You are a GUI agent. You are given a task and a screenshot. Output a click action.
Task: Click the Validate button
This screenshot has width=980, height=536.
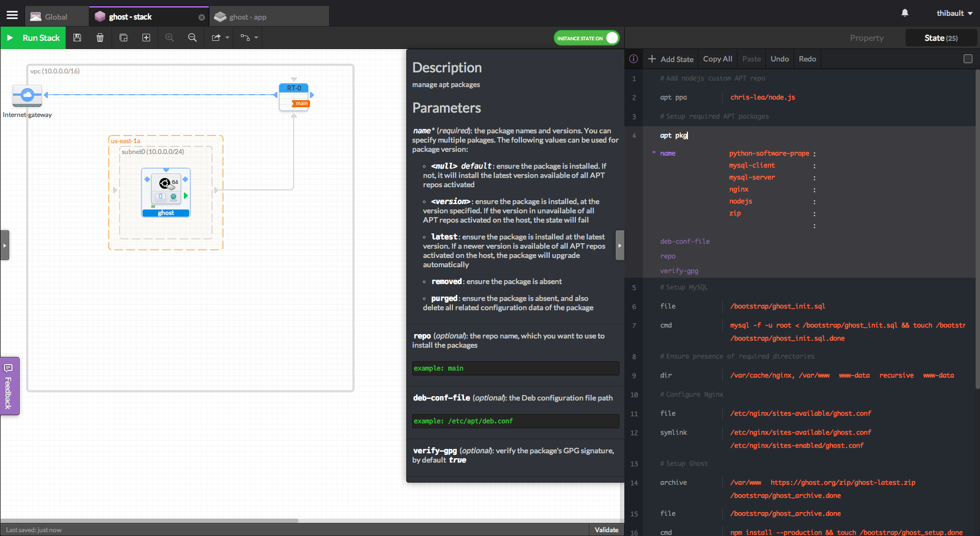[x=606, y=530]
